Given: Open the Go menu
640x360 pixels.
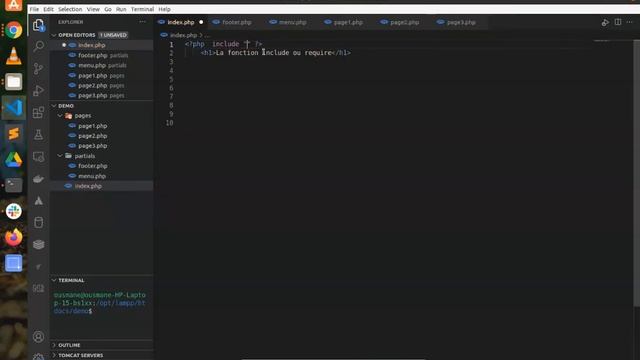Looking at the screenshot, I should point(108,9).
